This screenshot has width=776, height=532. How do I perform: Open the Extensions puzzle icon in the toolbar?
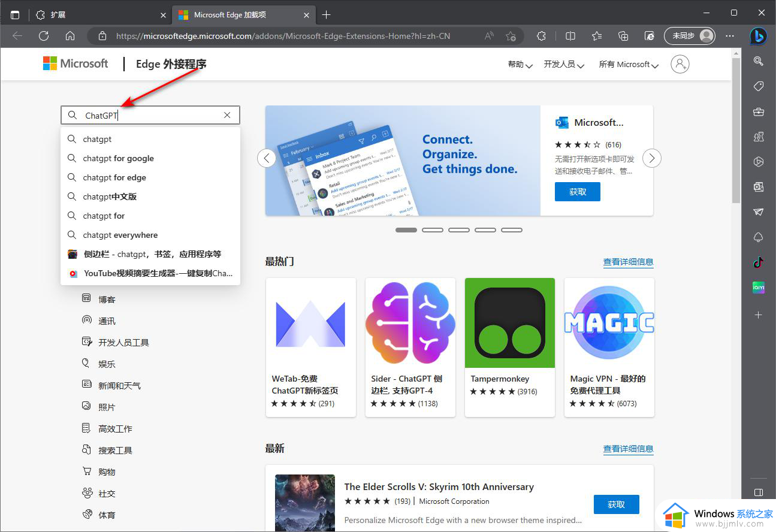point(542,36)
